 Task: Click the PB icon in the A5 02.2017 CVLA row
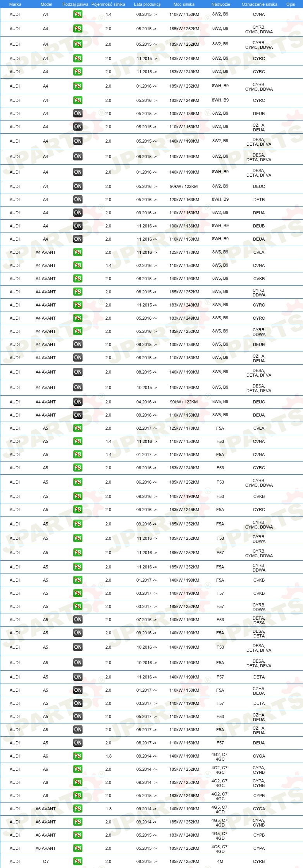pos(77,428)
